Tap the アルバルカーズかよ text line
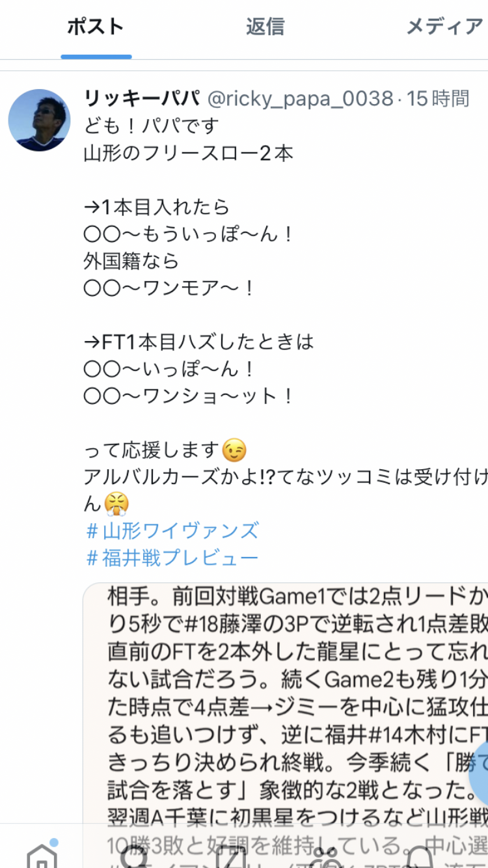This screenshot has height=868, width=488. [x=286, y=478]
